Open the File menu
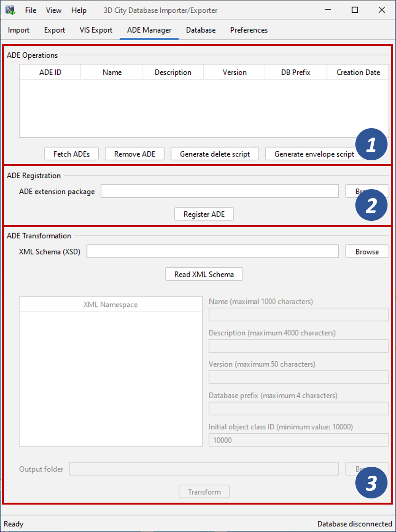Screen dimensions: 396x532 [x=31, y=10]
